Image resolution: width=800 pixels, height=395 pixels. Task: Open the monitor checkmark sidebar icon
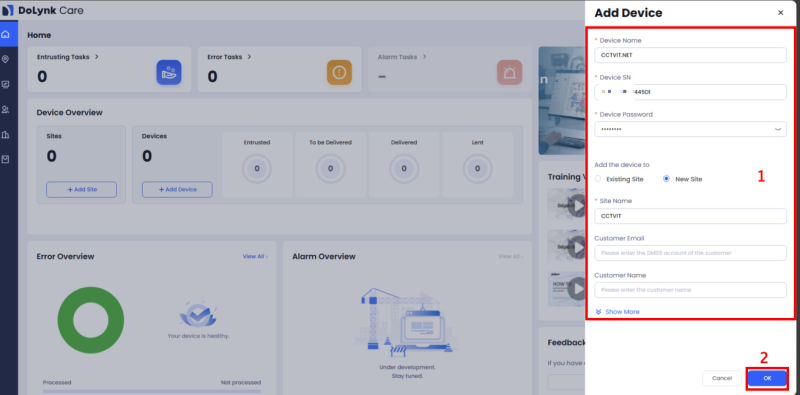coord(6,84)
